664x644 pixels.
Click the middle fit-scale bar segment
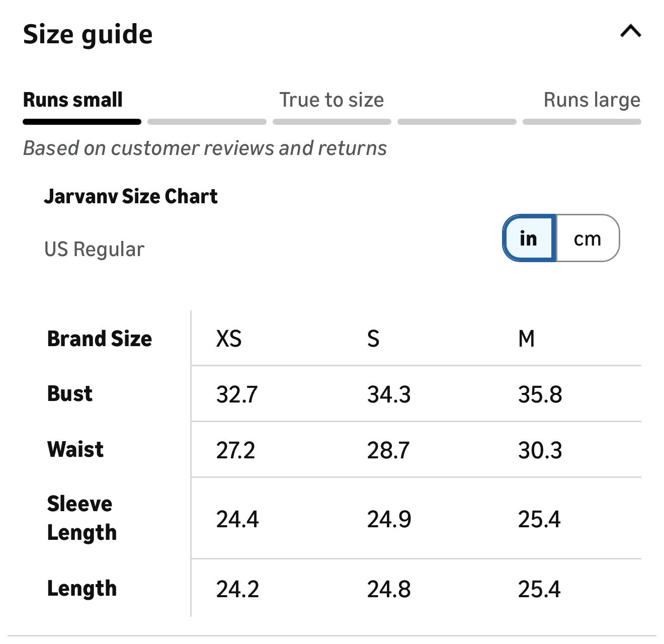[x=331, y=122]
